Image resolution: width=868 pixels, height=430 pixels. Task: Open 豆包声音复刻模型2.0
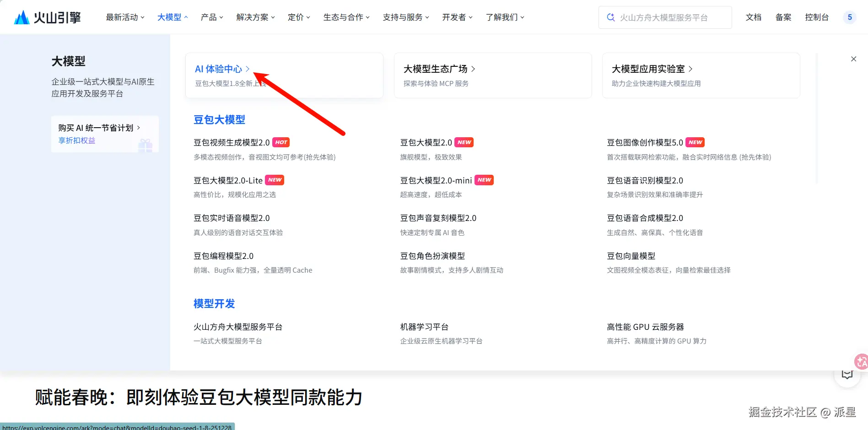[x=438, y=218]
